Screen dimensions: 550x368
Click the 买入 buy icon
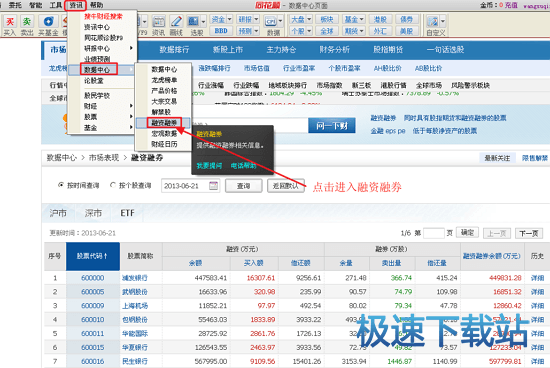9,25
